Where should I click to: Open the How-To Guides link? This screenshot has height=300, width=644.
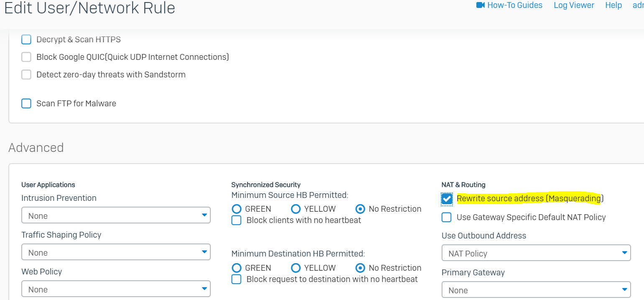(515, 5)
